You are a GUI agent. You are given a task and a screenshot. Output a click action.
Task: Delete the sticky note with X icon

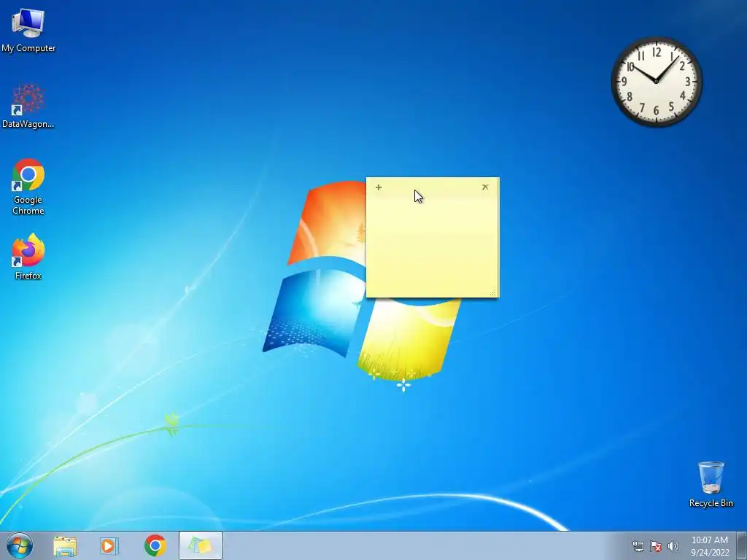pyautogui.click(x=485, y=187)
